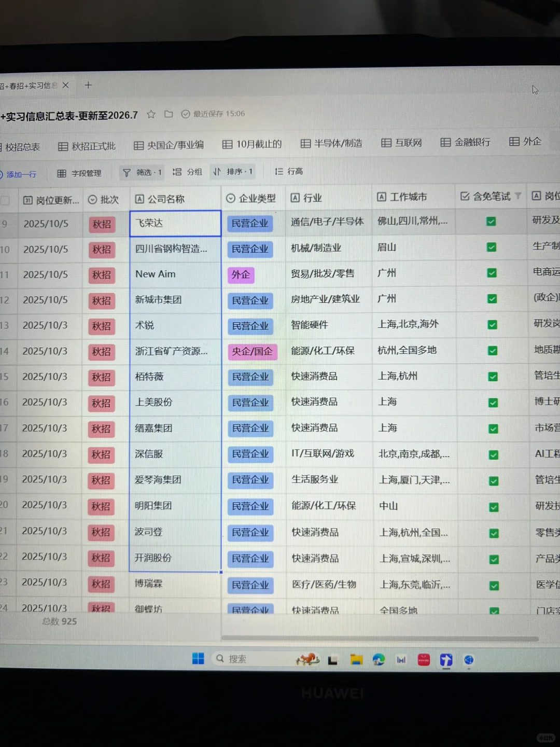Toggle 含免笔试 checkbox for New Aim row
Image resolution: width=560 pixels, height=747 pixels.
click(492, 273)
